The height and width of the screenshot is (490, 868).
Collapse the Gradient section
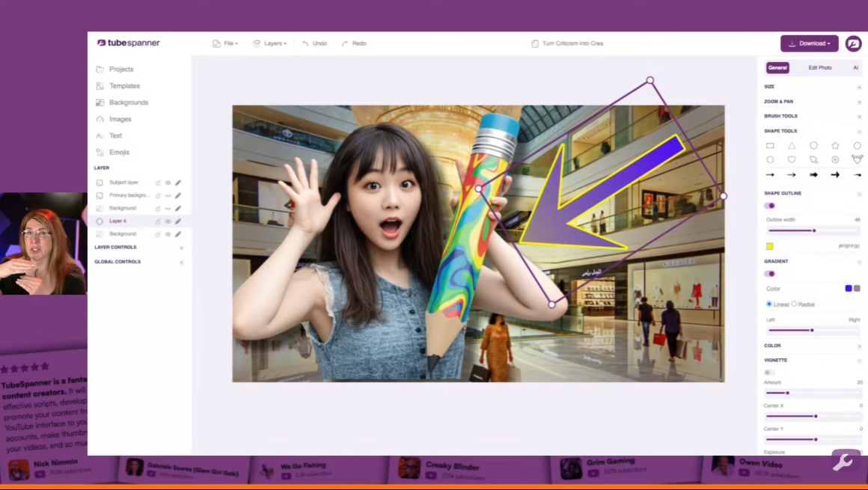point(859,261)
